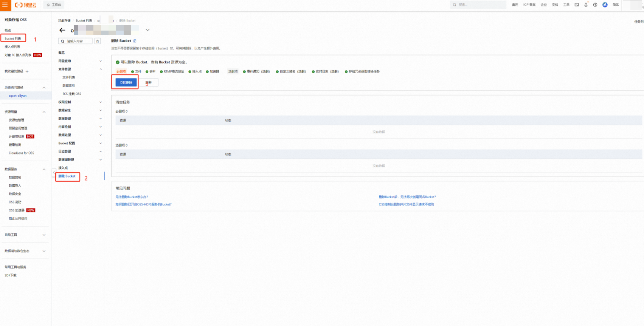The width and height of the screenshot is (644, 326).
Task: Select 删除 Bucket menu item
Action: (67, 176)
